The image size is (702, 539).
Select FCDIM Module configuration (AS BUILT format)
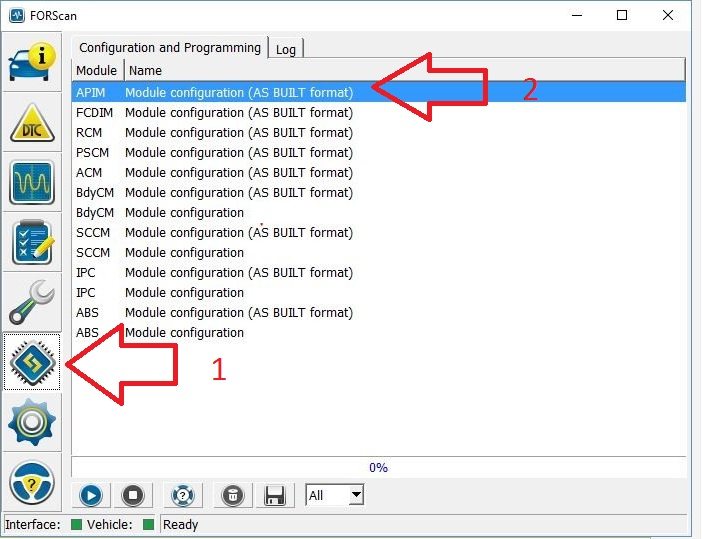(x=379, y=112)
